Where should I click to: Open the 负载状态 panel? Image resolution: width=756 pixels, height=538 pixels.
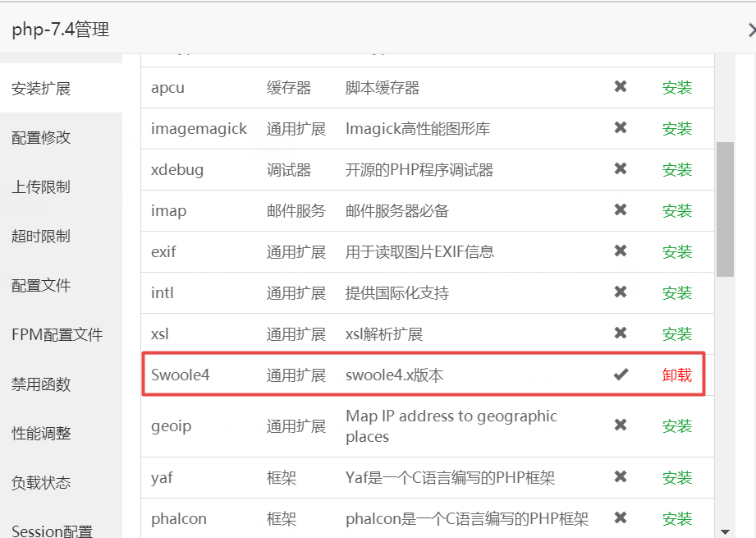tap(39, 482)
